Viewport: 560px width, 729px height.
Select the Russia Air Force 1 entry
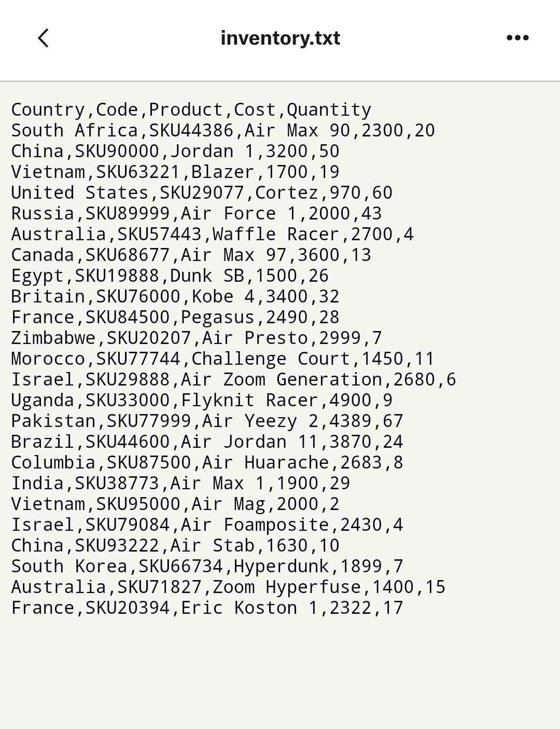point(197,213)
